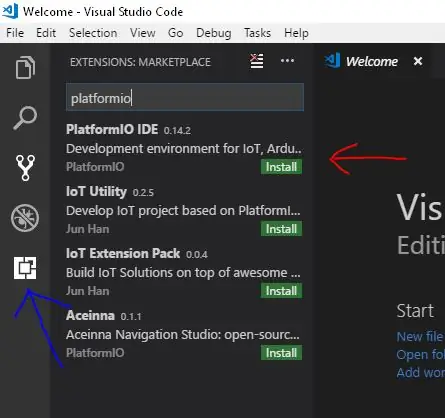Select the PlatformIO IDE extension title
Image resolution: width=445 pixels, height=418 pixels.
pyautogui.click(x=112, y=129)
